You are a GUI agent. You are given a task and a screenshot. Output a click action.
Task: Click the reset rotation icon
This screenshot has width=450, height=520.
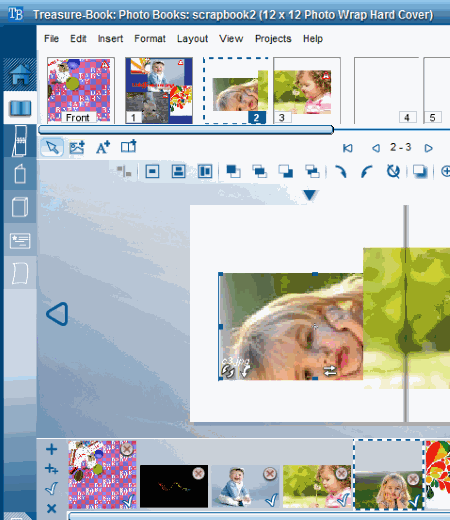coord(393,171)
